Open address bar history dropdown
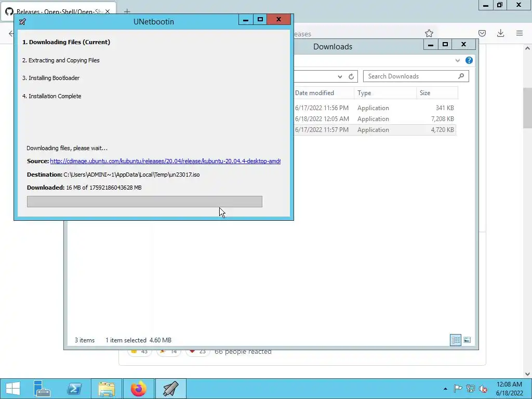Image resolution: width=532 pixels, height=399 pixels. tap(340, 76)
